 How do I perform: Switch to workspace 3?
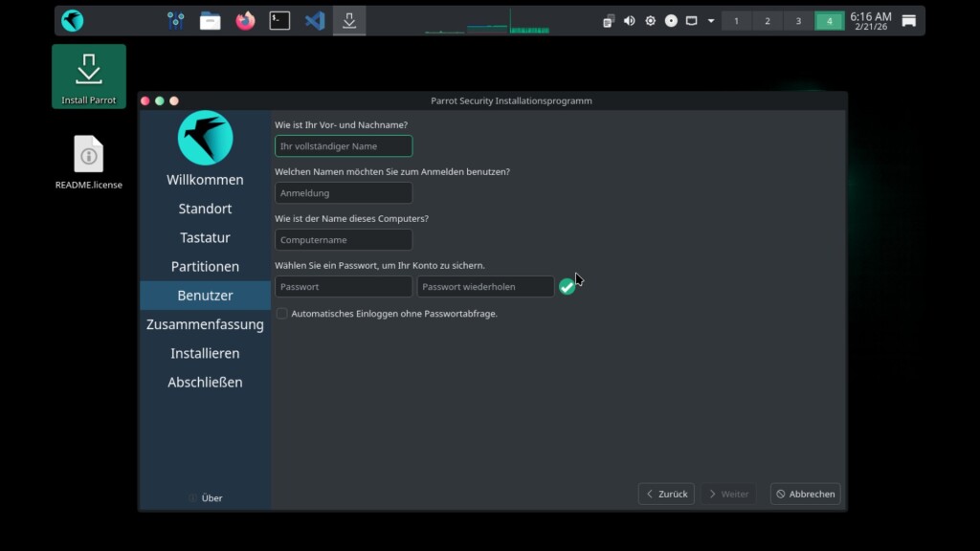coord(798,21)
